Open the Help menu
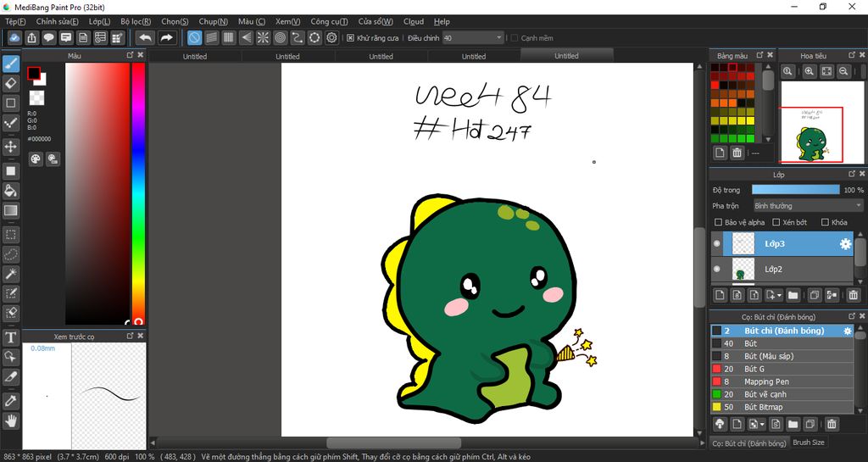The width and height of the screenshot is (868, 462). tap(442, 21)
